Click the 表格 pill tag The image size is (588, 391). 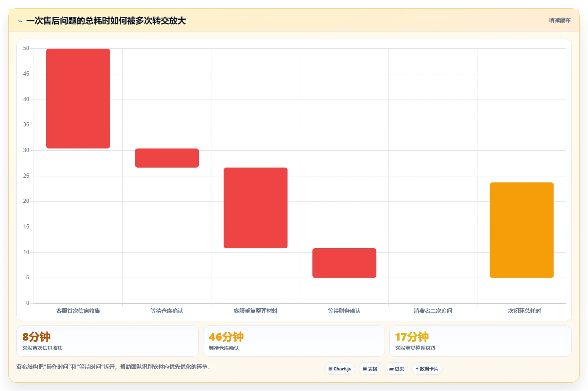point(370,369)
